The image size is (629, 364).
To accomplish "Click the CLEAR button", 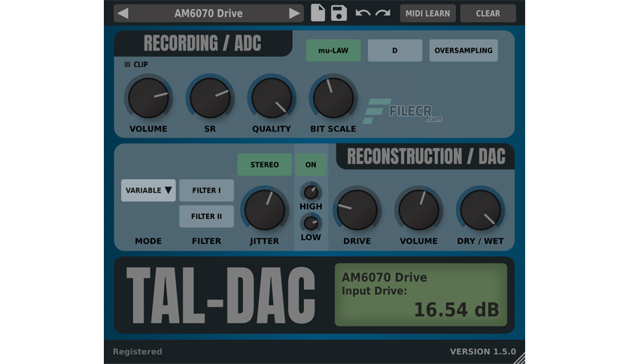I will (488, 14).
